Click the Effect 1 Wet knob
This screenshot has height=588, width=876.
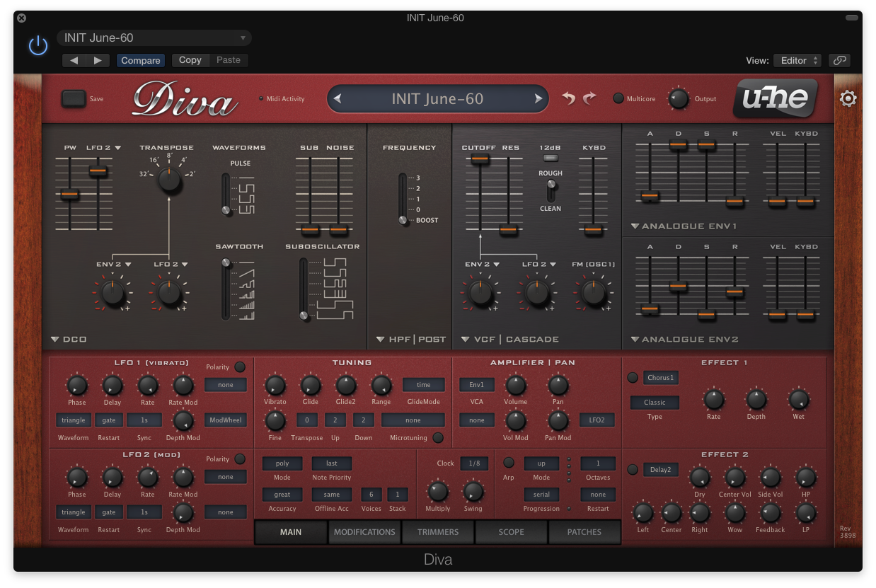(798, 400)
